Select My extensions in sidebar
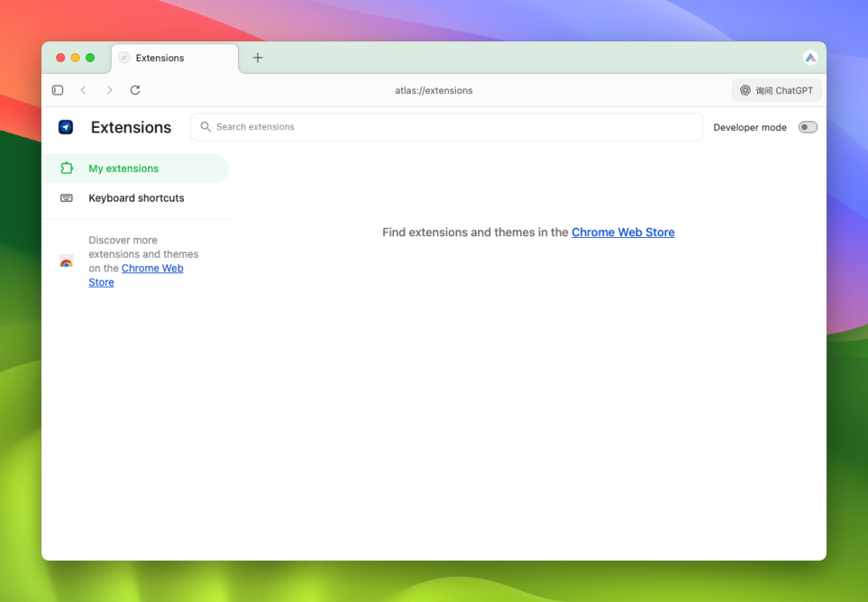868x602 pixels. point(124,169)
